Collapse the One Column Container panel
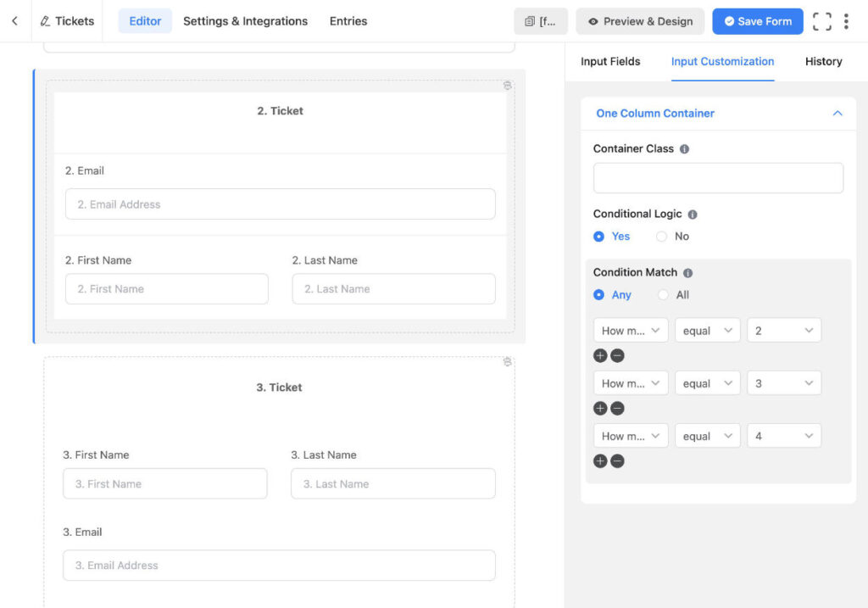This screenshot has width=868, height=608. pos(837,113)
